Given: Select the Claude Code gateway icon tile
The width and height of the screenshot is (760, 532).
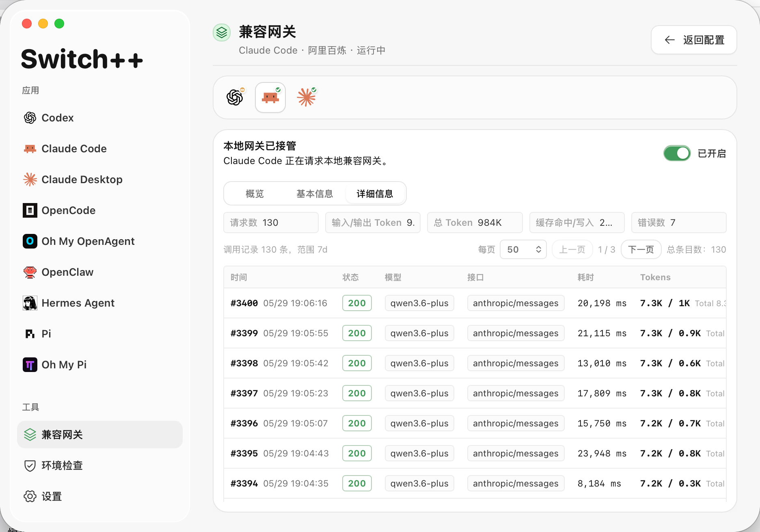Looking at the screenshot, I should click(x=270, y=97).
